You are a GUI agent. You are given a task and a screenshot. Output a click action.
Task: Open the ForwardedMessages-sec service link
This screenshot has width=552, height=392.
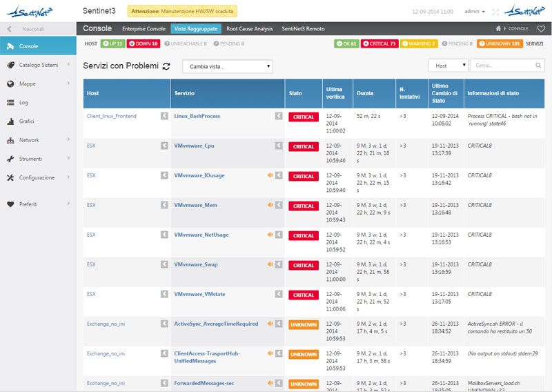pyautogui.click(x=204, y=383)
